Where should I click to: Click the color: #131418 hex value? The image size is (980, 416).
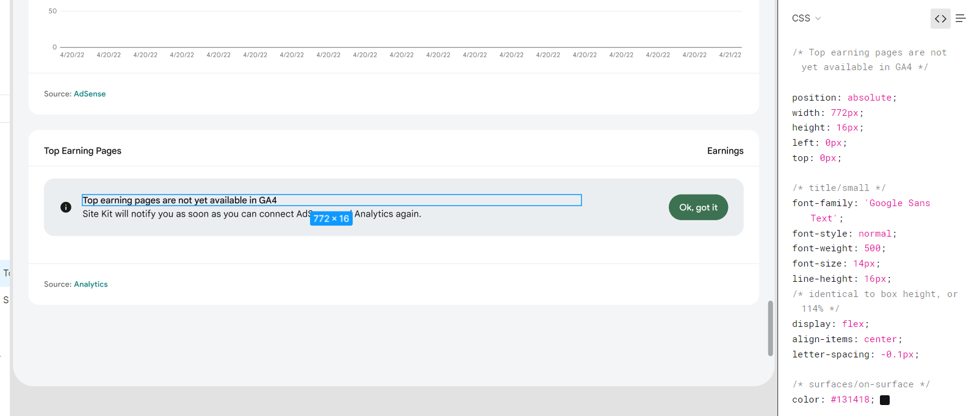coord(850,400)
